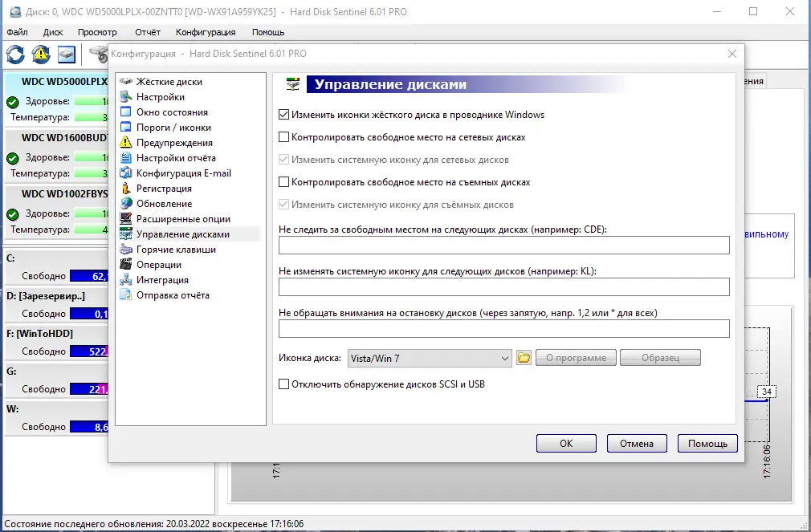Click the Управление дисками sidebar icon
This screenshot has height=532, width=811.
point(126,234)
